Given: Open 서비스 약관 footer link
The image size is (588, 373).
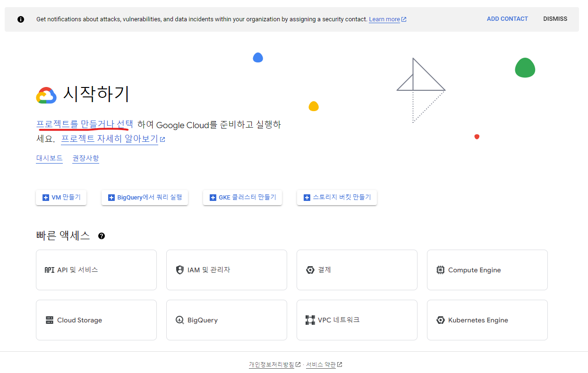Looking at the screenshot, I should pos(321,364).
